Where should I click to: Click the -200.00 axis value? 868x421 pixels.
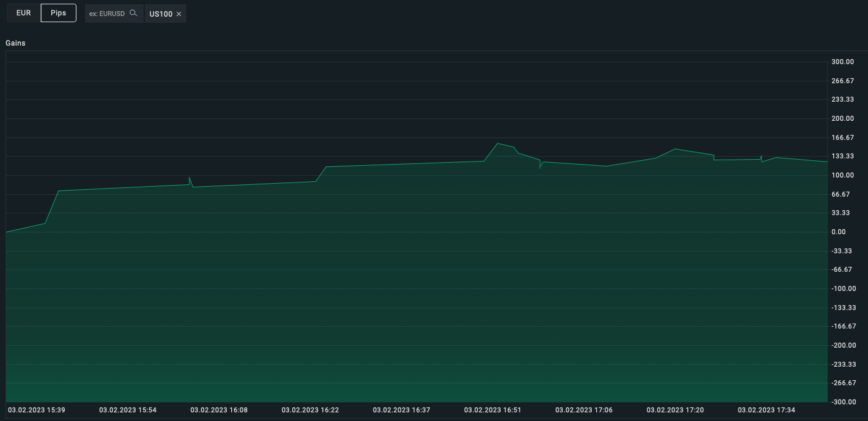pos(844,345)
